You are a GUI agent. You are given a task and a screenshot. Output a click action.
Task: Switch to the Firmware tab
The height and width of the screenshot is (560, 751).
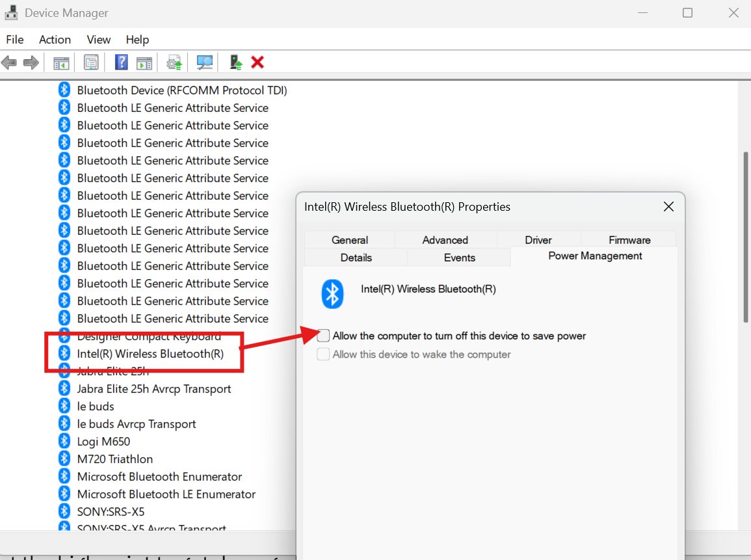[x=629, y=240]
